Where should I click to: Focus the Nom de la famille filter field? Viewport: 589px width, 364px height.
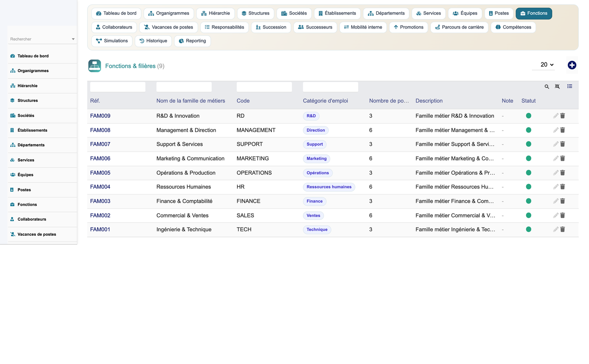pos(184,87)
